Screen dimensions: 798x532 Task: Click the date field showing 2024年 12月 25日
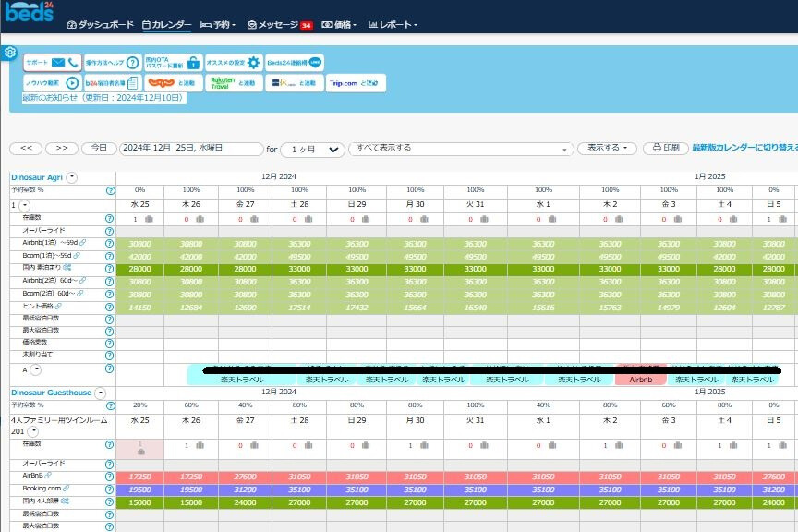click(191, 148)
